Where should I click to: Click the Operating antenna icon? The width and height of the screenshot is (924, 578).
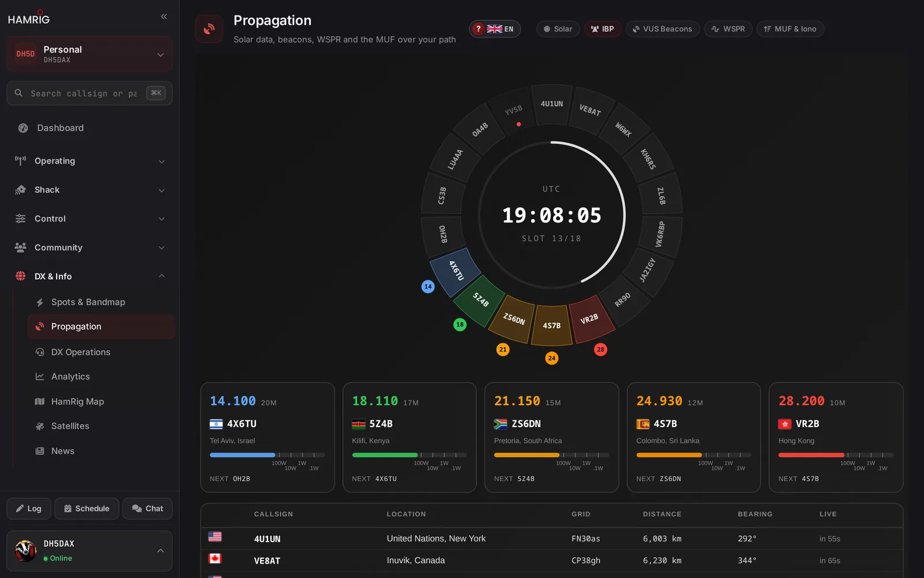(21, 161)
